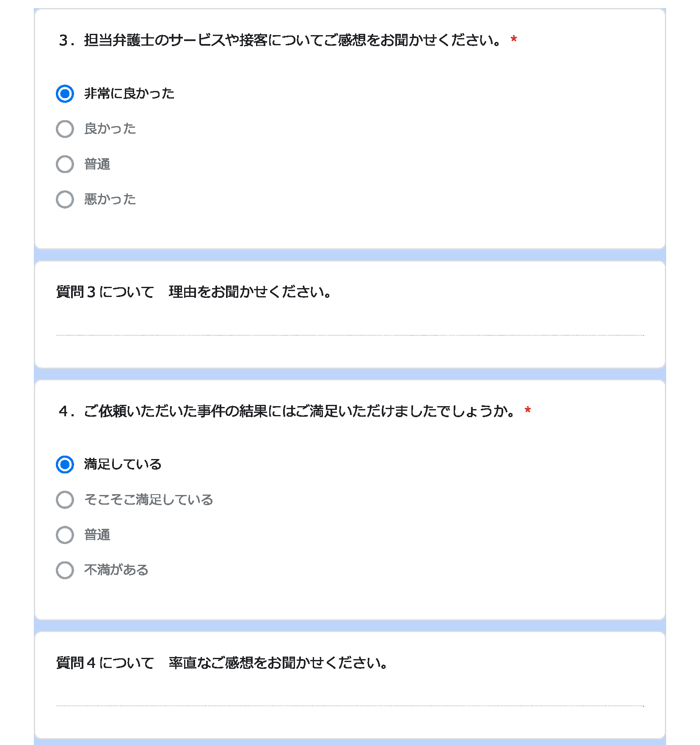The height and width of the screenshot is (745, 700).
Task: Select 普通 under question 3
Action: pos(65,164)
